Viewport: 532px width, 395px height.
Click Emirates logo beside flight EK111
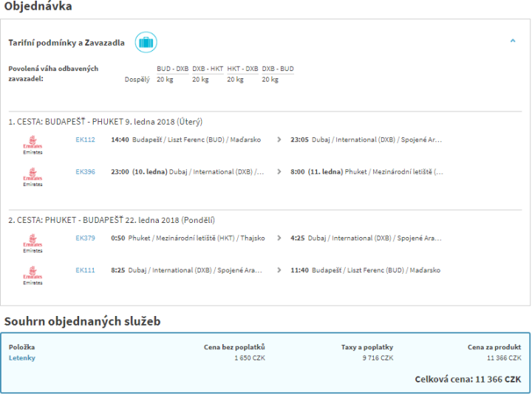(x=33, y=275)
